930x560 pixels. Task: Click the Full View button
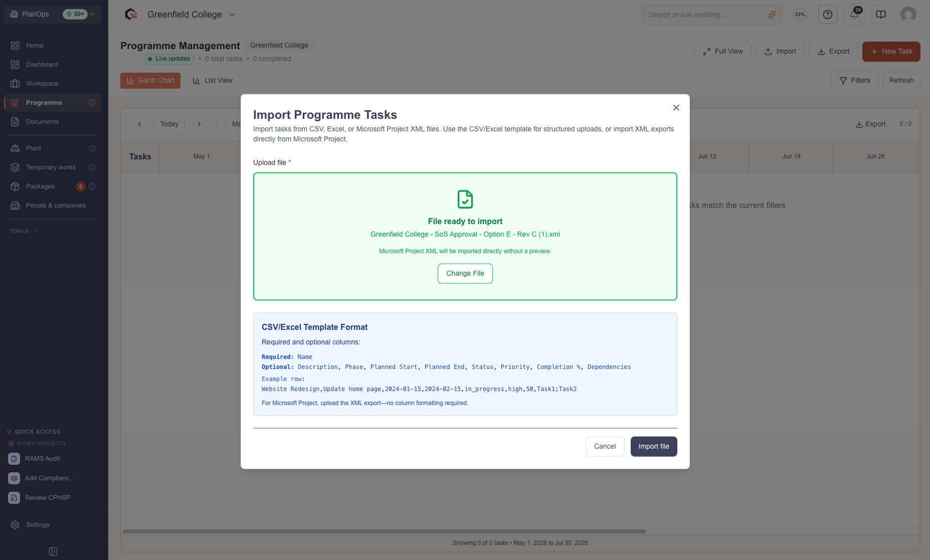coord(723,52)
